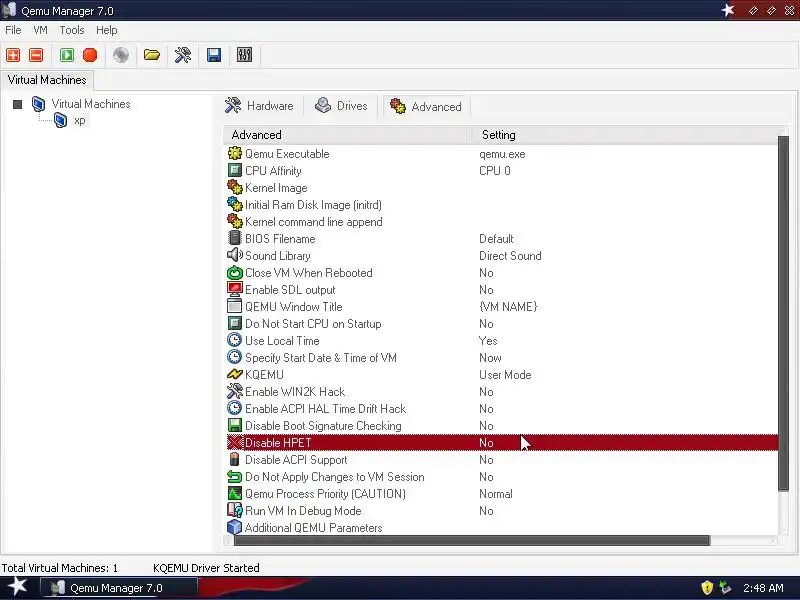Screen dimensions: 800x600
Task: Click the Use Local Time clock icon
Action: click(235, 340)
